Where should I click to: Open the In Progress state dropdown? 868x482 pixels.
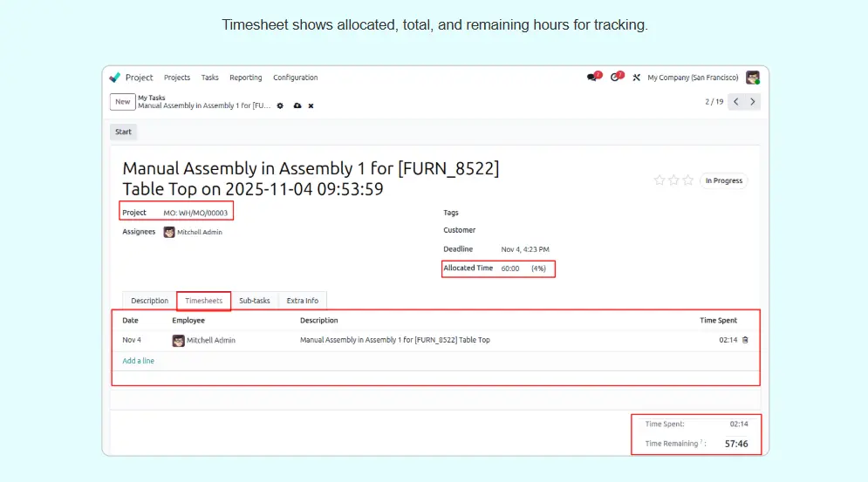(723, 180)
